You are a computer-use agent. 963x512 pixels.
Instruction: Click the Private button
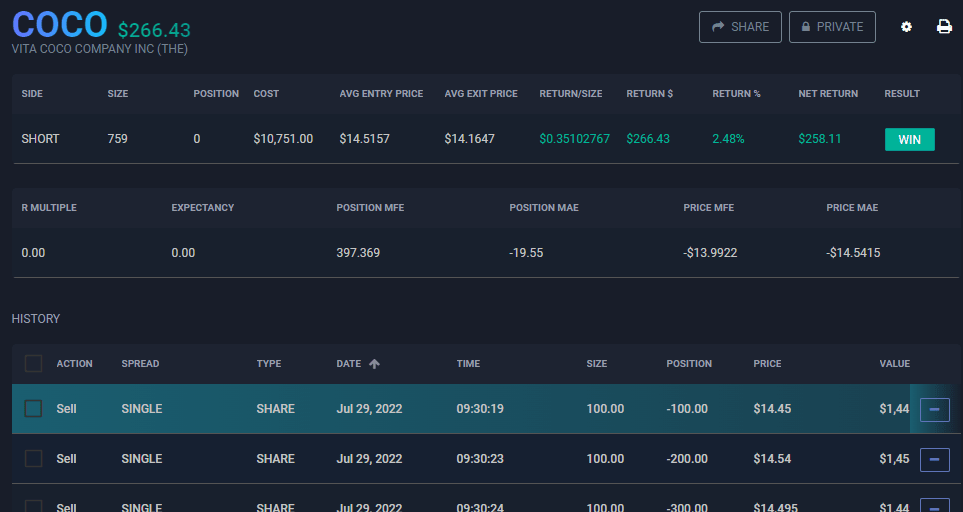click(832, 27)
